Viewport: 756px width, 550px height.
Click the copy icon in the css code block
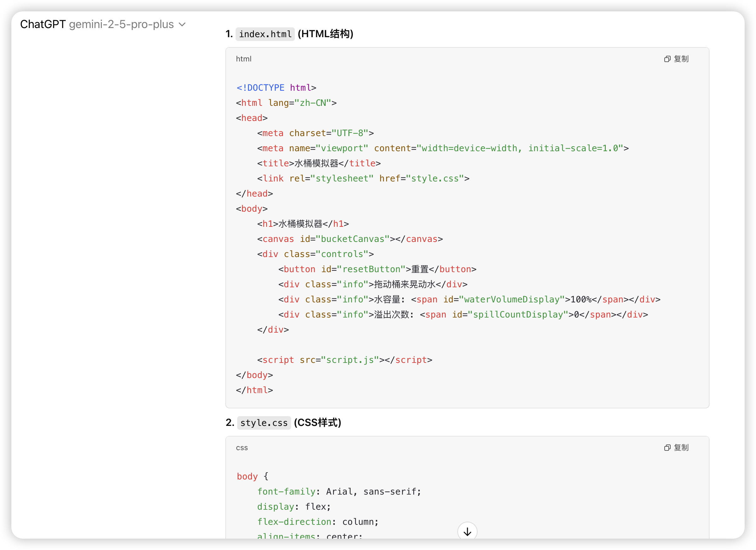(x=667, y=448)
